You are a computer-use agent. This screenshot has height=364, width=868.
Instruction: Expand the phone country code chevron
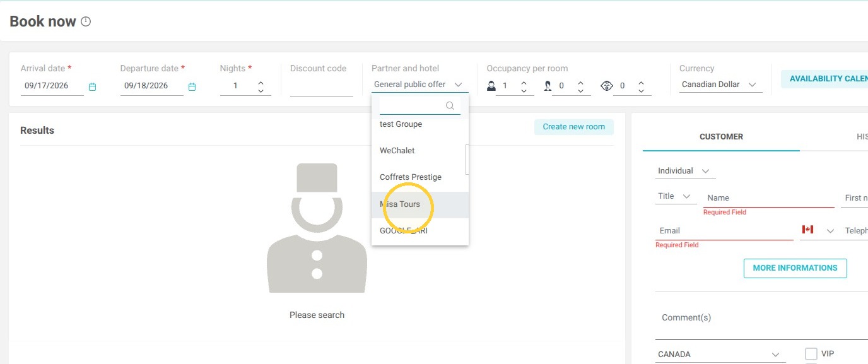[830, 231]
